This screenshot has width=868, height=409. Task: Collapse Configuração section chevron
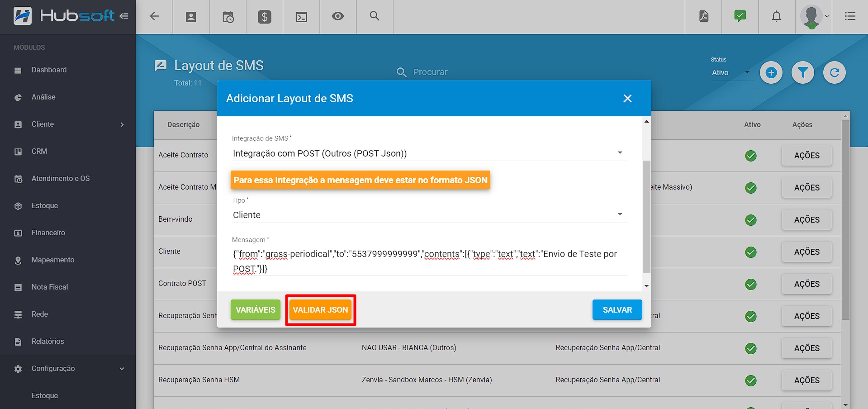point(122,369)
